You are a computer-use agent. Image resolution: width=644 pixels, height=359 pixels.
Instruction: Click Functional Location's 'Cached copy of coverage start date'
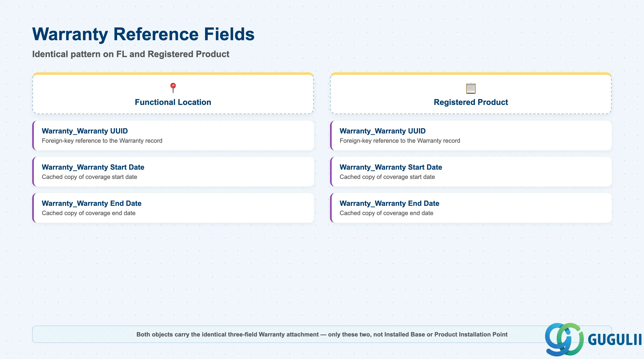click(x=89, y=177)
